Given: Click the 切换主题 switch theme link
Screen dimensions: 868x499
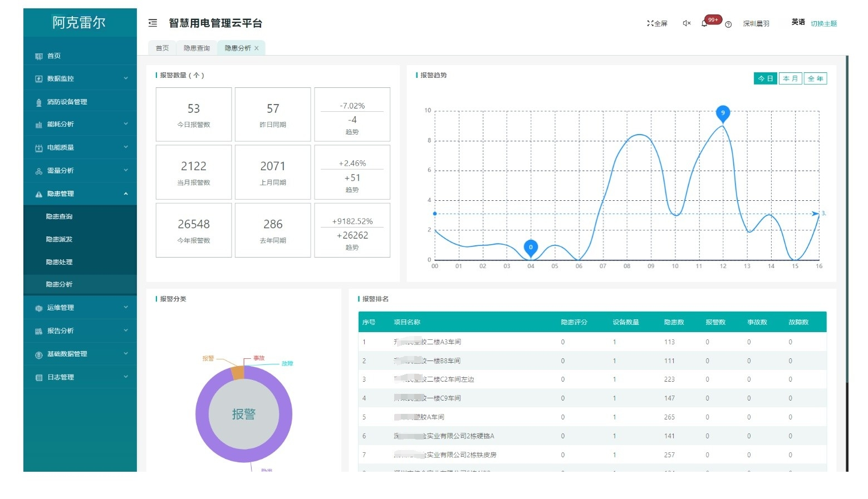Looking at the screenshot, I should [823, 23].
